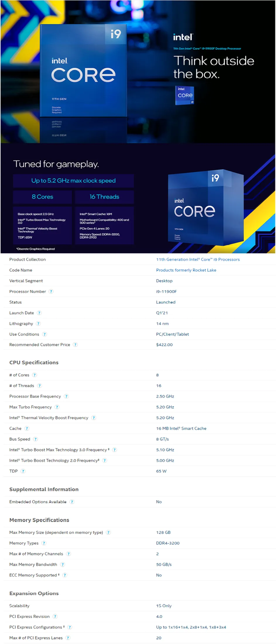
Task: Open help icon for Max Memory Size
Action: point(109,532)
